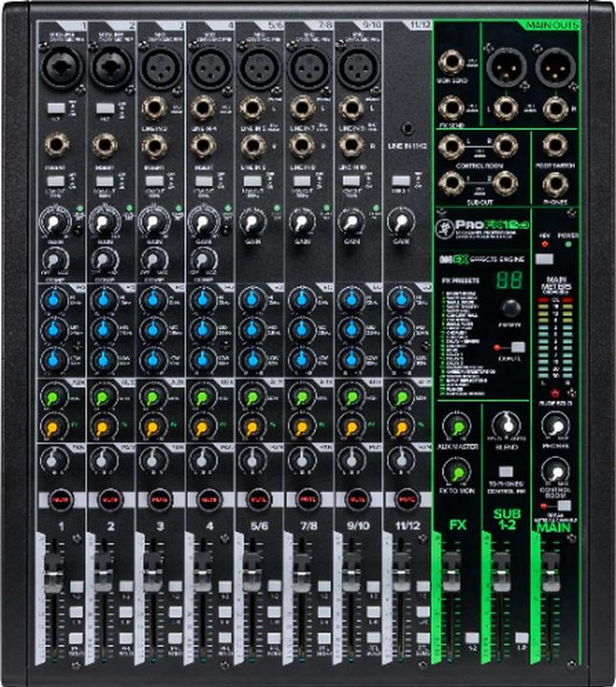The image size is (616, 687).
Task: Mute channel 3
Action: pyautogui.click(x=159, y=499)
